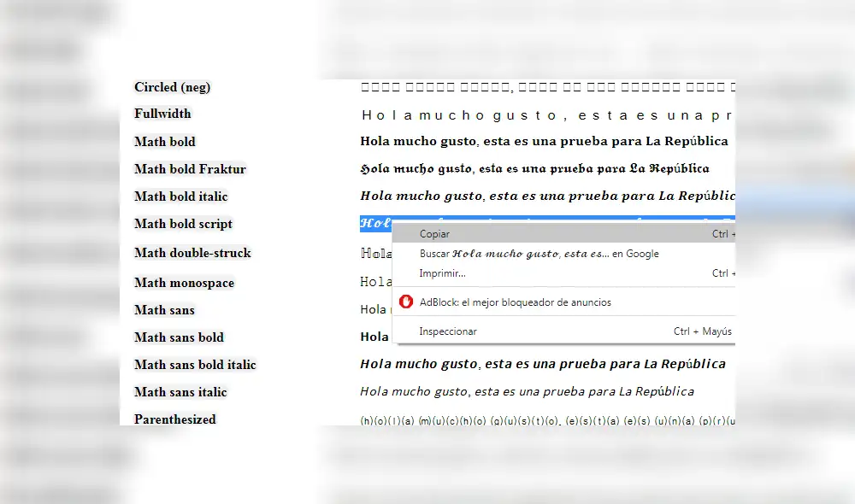Click the Math double-struck converted text
855x504 pixels.
click(x=375, y=253)
